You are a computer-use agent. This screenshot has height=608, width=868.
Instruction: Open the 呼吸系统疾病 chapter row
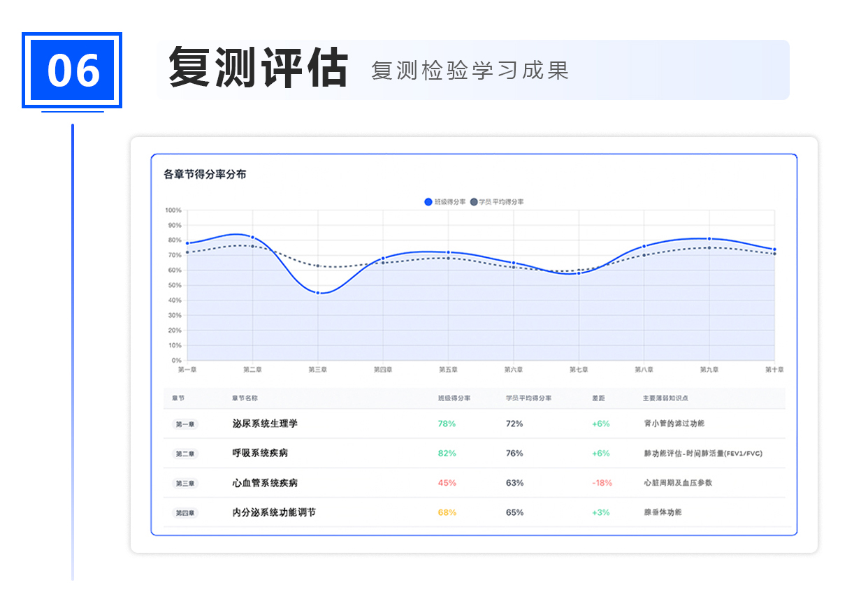coord(260,453)
